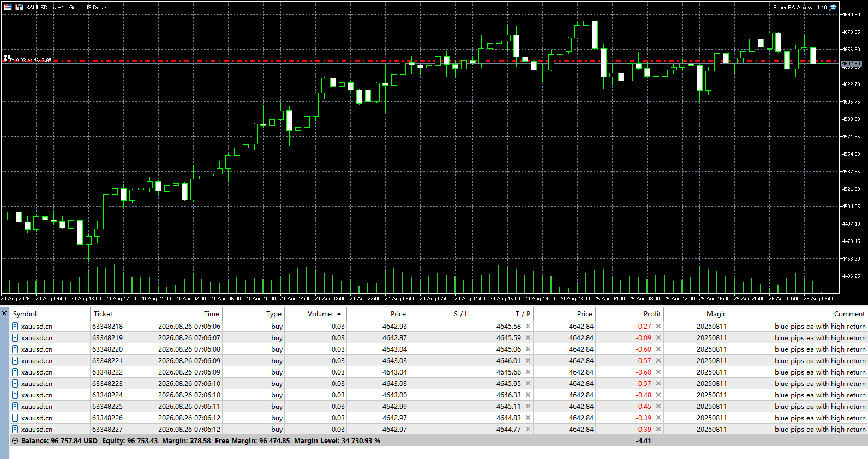Close position 63348218 using profit X

click(x=659, y=327)
